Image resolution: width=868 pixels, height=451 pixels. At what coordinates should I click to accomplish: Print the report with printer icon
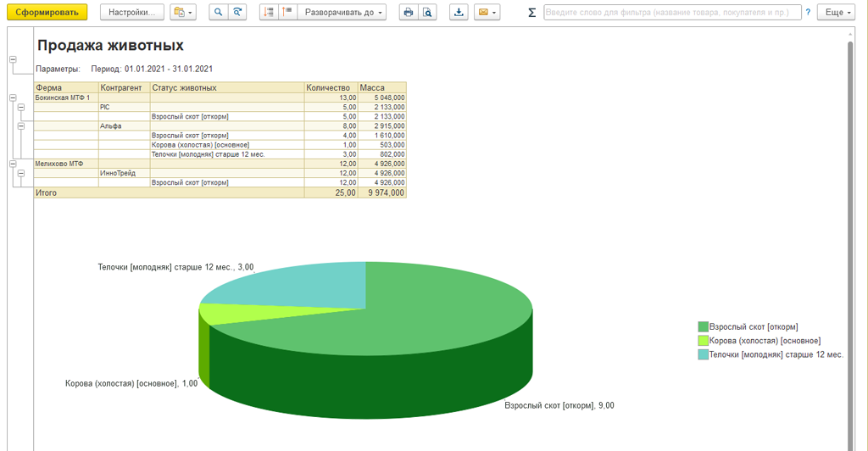click(409, 13)
